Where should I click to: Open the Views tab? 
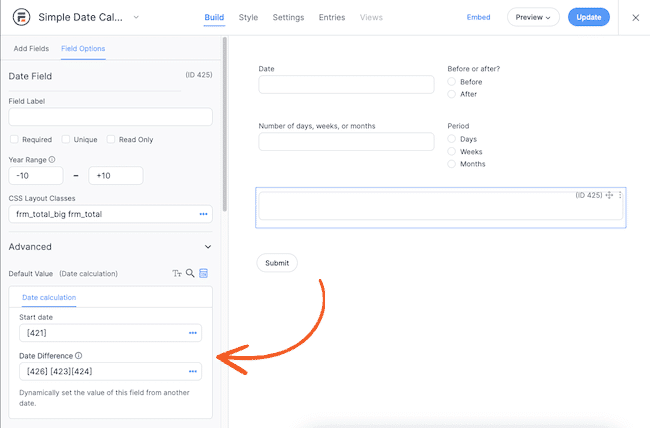(x=371, y=17)
